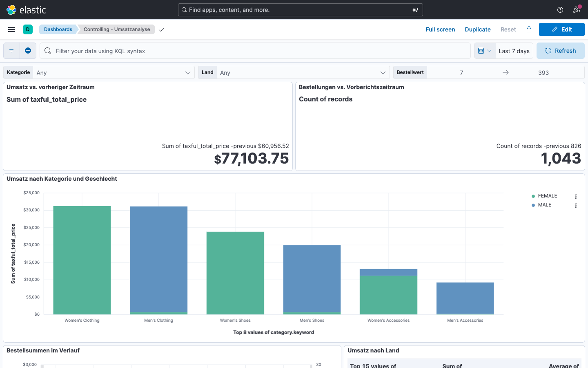Select Full screen view option
This screenshot has width=588, height=368.
440,29
